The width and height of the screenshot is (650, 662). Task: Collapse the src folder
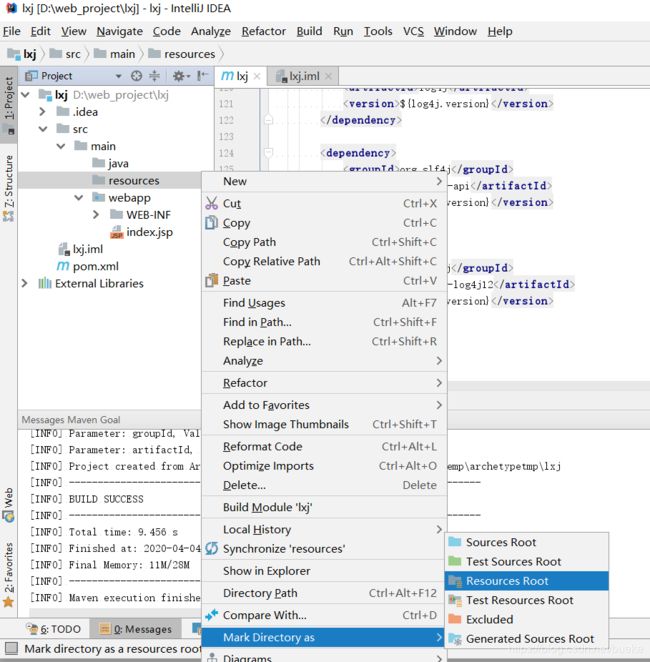tap(43, 129)
